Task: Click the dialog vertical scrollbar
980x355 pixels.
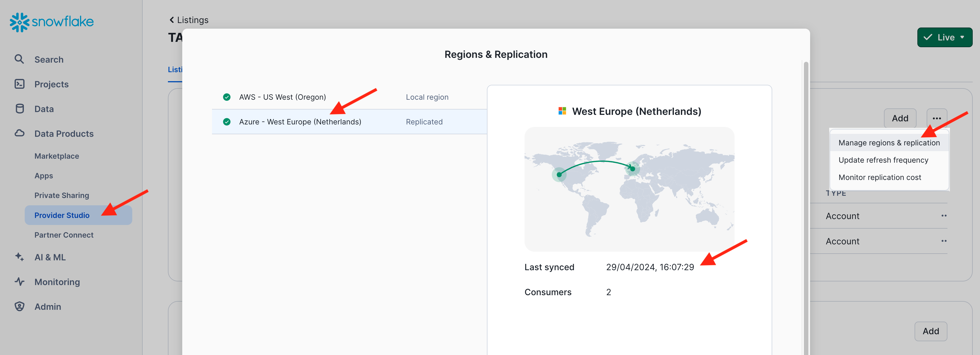Action: (x=806, y=190)
